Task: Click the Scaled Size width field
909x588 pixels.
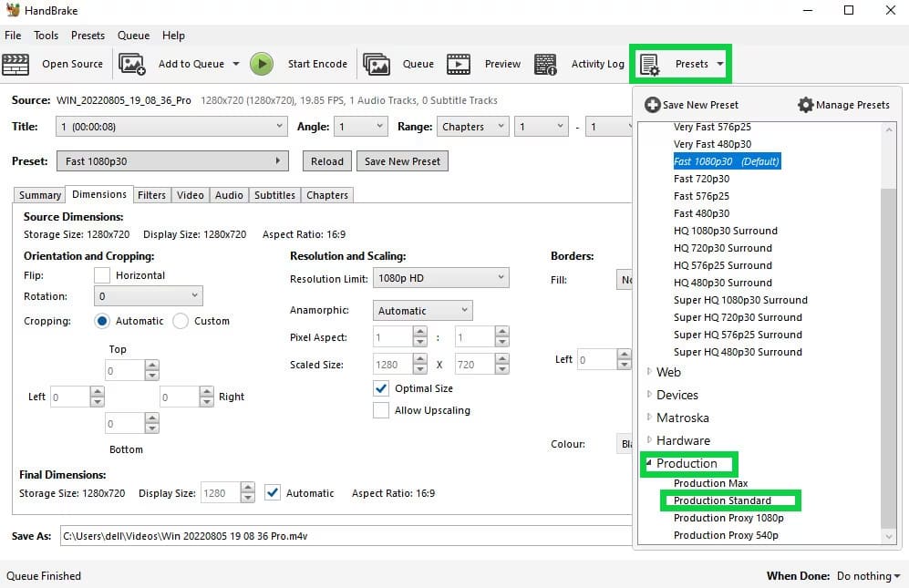Action: coord(392,364)
